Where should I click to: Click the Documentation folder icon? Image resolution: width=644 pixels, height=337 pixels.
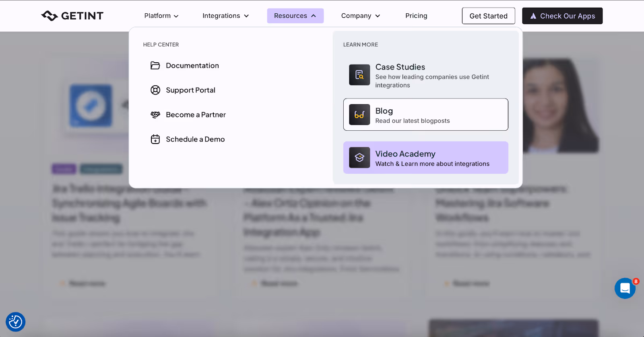click(155, 66)
